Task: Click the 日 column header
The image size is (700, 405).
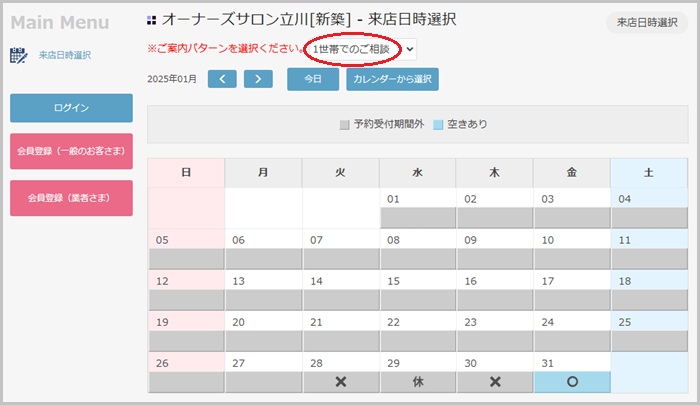Action: point(186,172)
